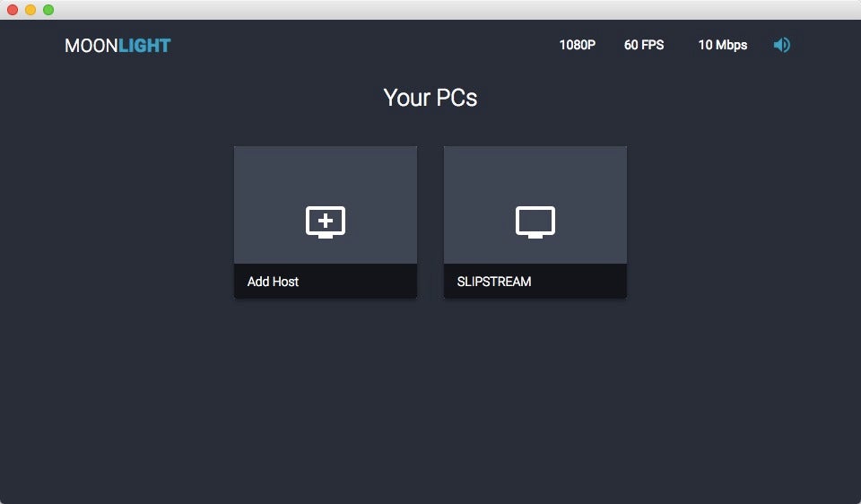Close the Moonlight window with red button
Image resolution: width=861 pixels, height=504 pixels.
click(12, 10)
